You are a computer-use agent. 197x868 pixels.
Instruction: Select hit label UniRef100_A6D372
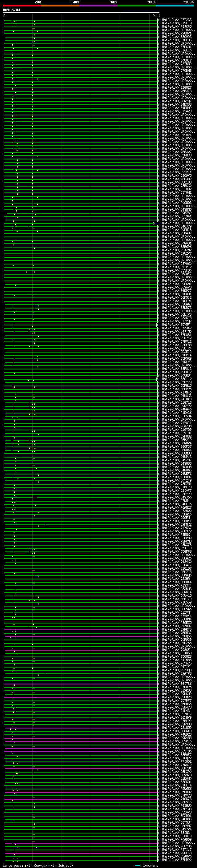tap(177, 531)
